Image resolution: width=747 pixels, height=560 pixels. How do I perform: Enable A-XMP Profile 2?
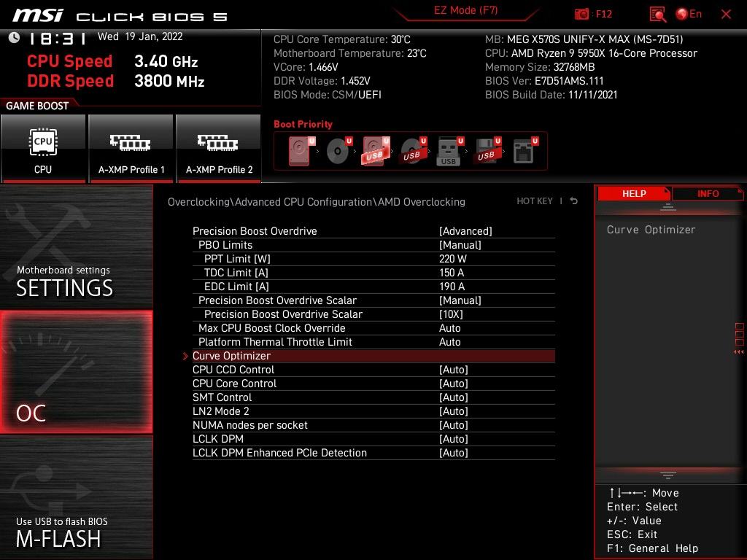click(219, 149)
